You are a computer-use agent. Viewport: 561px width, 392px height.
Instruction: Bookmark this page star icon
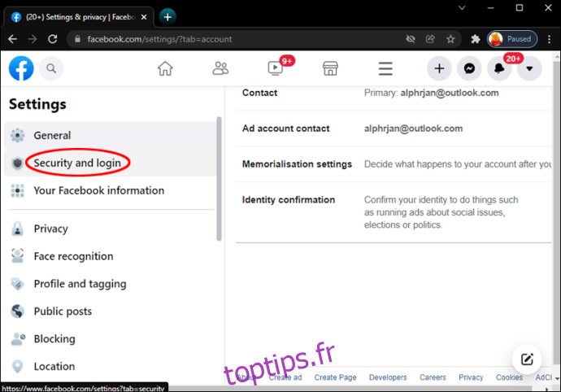click(450, 39)
